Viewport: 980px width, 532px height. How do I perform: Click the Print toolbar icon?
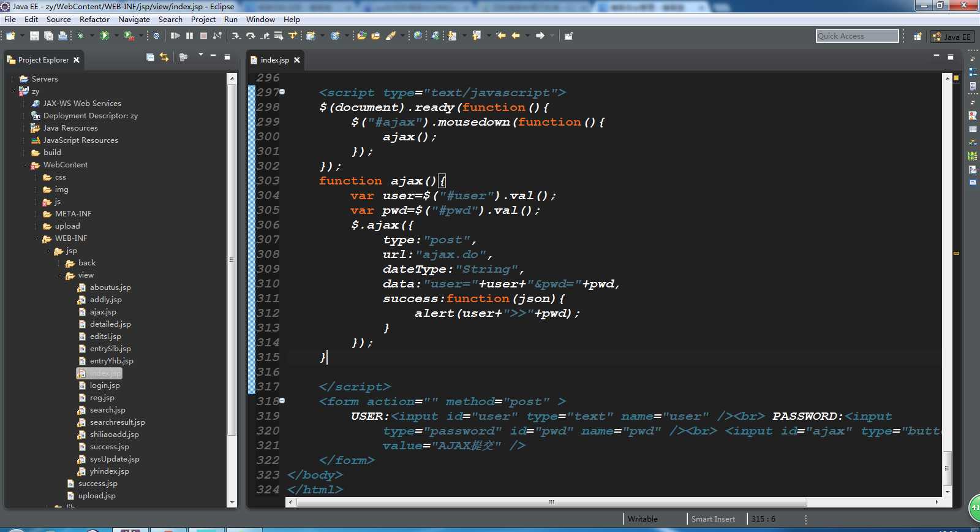62,36
